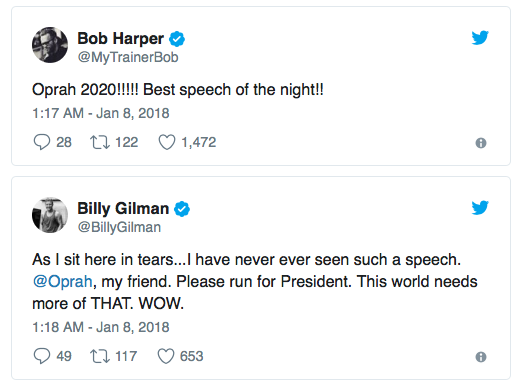Click the Twitter bird icon on Bob Harper's tweet

click(480, 37)
